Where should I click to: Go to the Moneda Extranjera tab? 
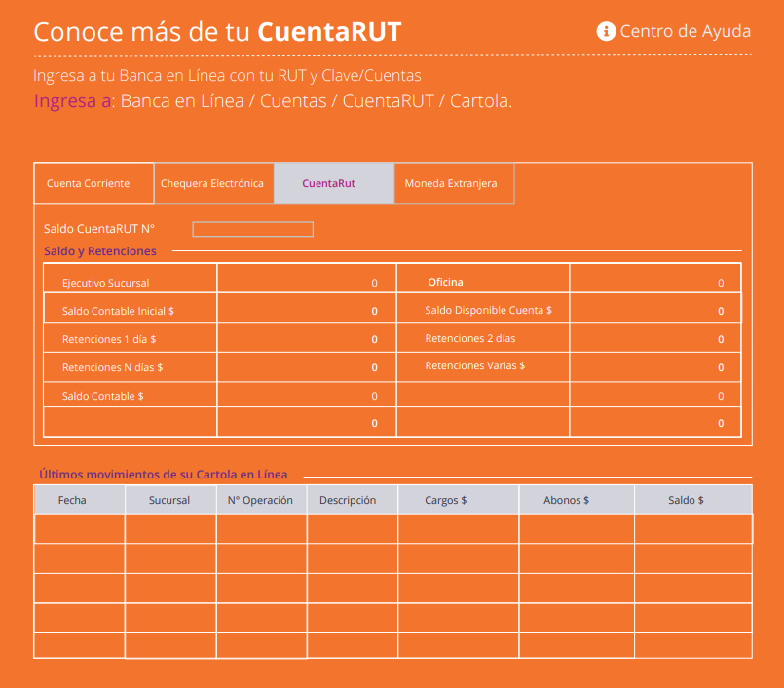(454, 183)
